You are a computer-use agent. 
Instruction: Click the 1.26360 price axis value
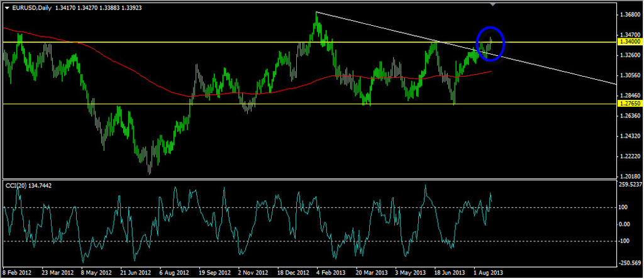coord(630,116)
